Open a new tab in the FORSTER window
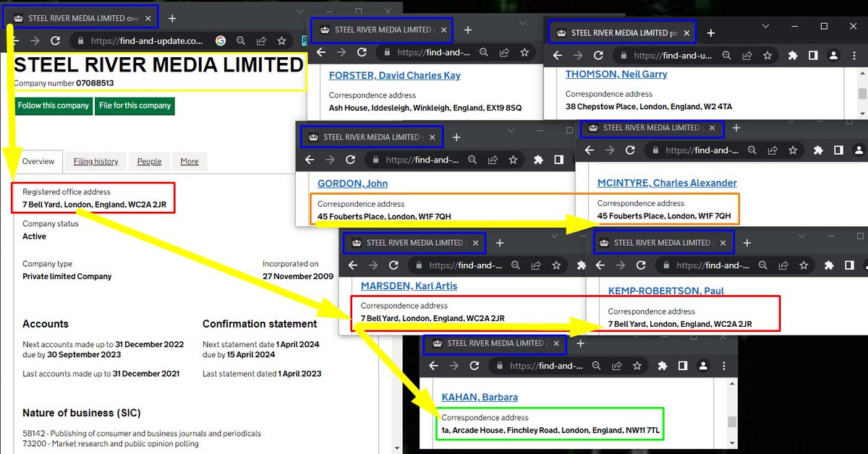Screen dimensions: 868x454 468,30
